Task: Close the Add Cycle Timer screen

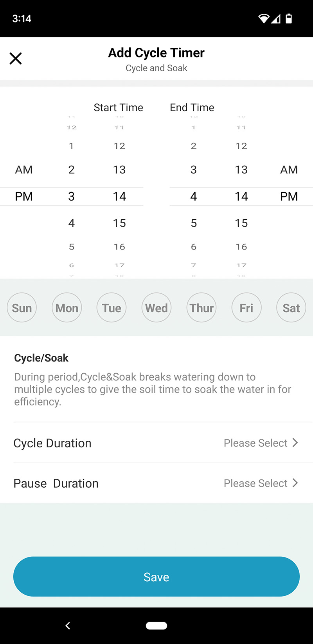Action: [16, 58]
